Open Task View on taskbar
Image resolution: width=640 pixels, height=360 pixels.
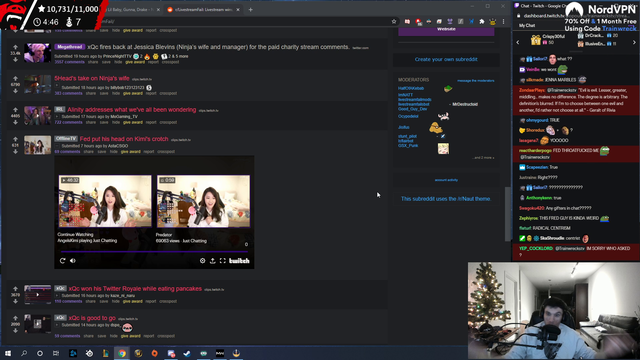coord(56,353)
